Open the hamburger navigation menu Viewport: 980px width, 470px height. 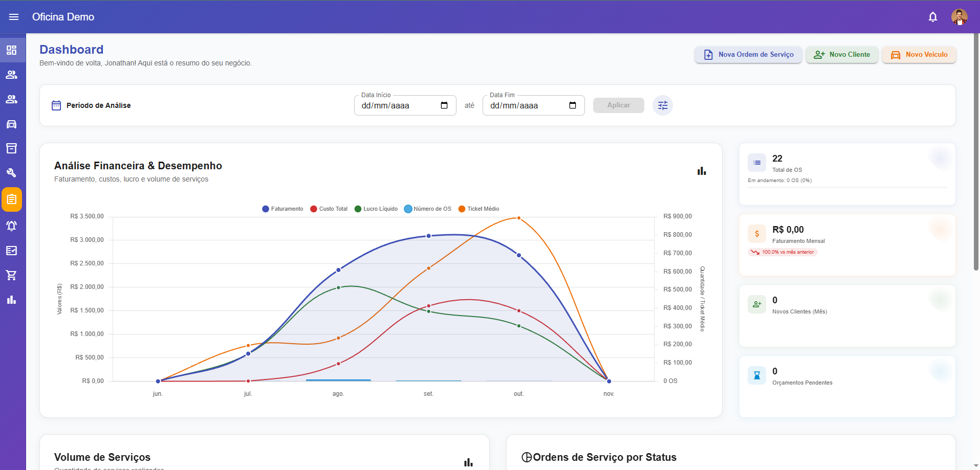point(14,17)
